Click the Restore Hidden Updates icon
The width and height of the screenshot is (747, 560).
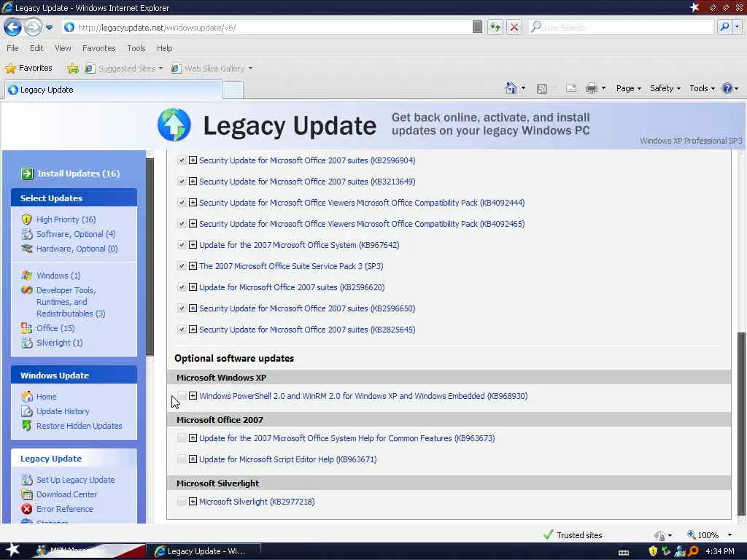click(x=27, y=426)
